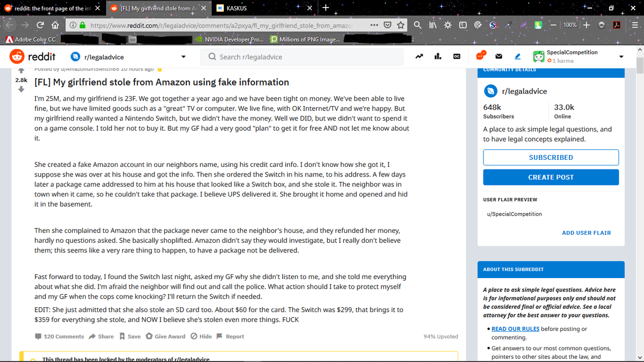Viewport: 644px width, 362px height.
Task: Open Adobe Color CC bookmark
Action: [31, 39]
